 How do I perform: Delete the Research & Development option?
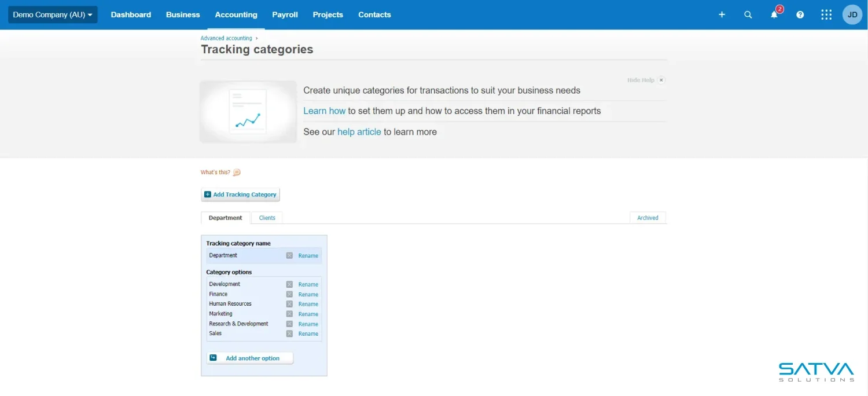289,324
